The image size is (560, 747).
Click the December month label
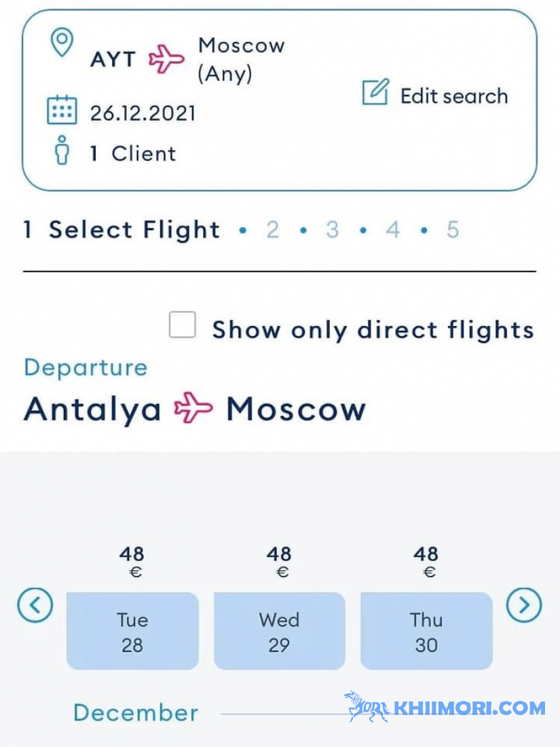[x=136, y=712]
